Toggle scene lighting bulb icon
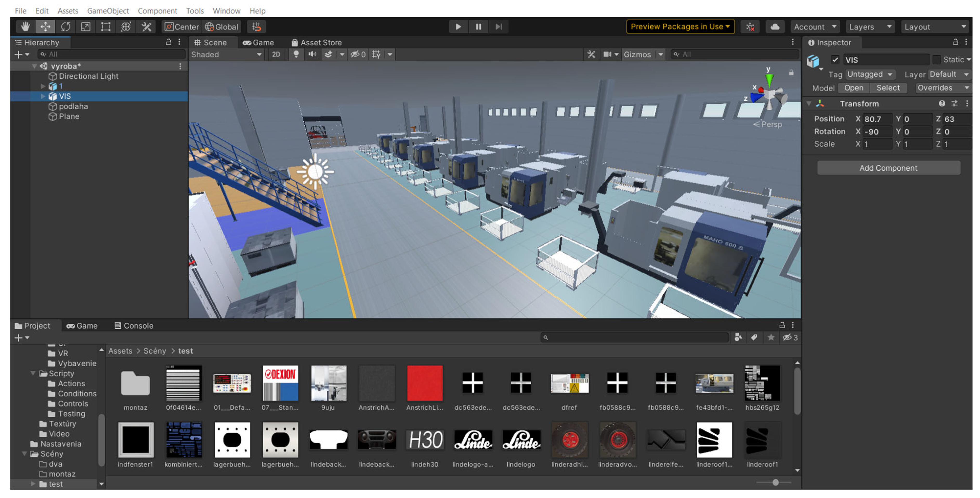This screenshot has width=980, height=498. click(x=296, y=54)
